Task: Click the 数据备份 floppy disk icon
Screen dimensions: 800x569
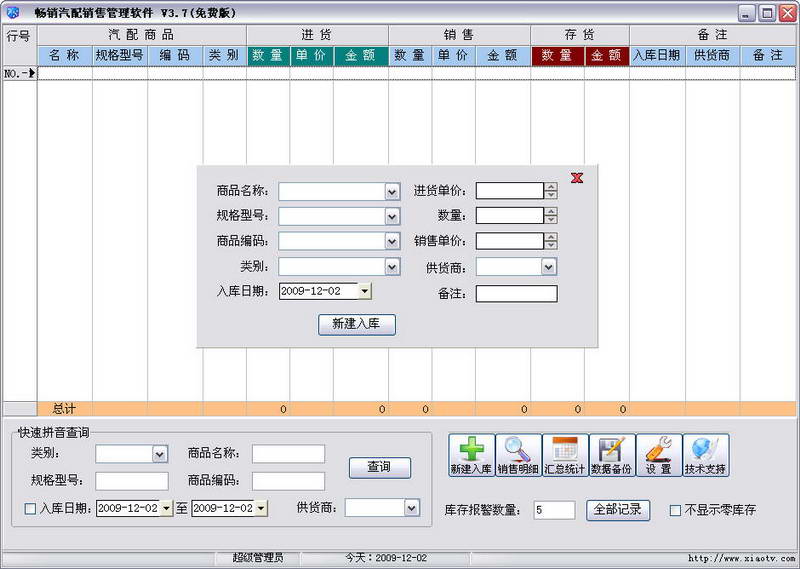Action: coord(612,455)
